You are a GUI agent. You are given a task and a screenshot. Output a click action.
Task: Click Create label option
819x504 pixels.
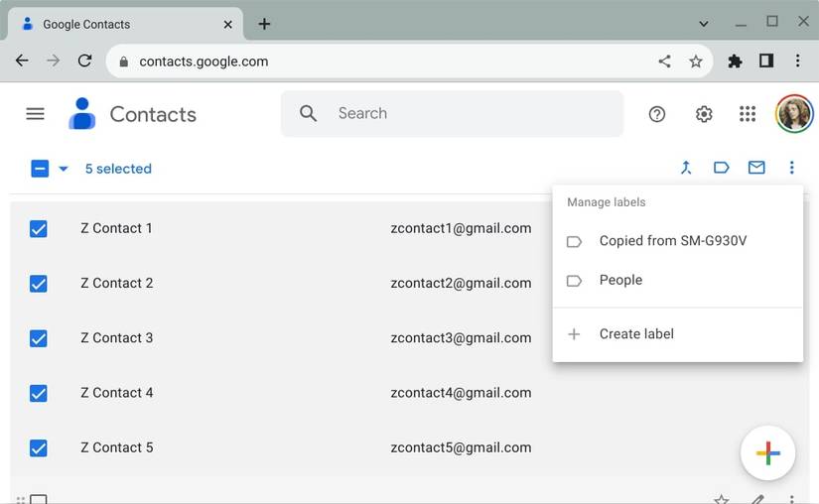tap(636, 334)
